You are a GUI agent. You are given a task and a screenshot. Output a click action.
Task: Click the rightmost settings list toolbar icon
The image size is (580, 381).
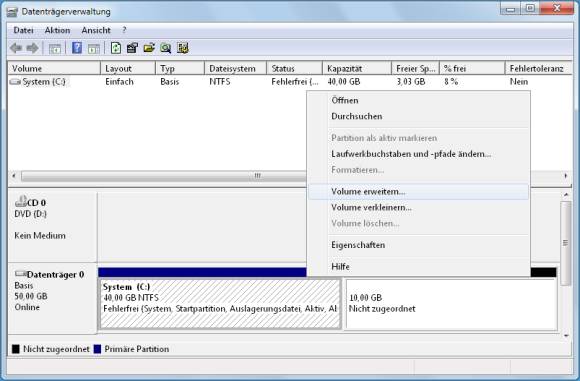183,48
